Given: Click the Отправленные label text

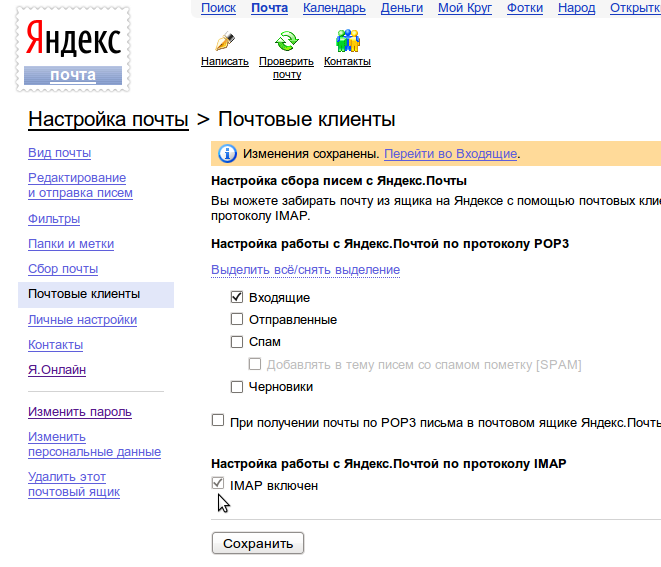Looking at the screenshot, I should pos(293,320).
